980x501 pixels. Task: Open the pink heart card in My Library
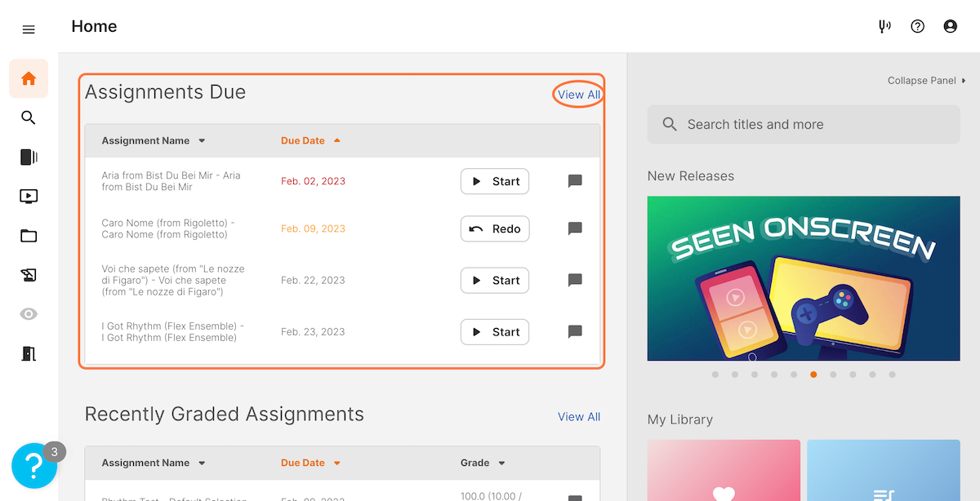click(724, 471)
